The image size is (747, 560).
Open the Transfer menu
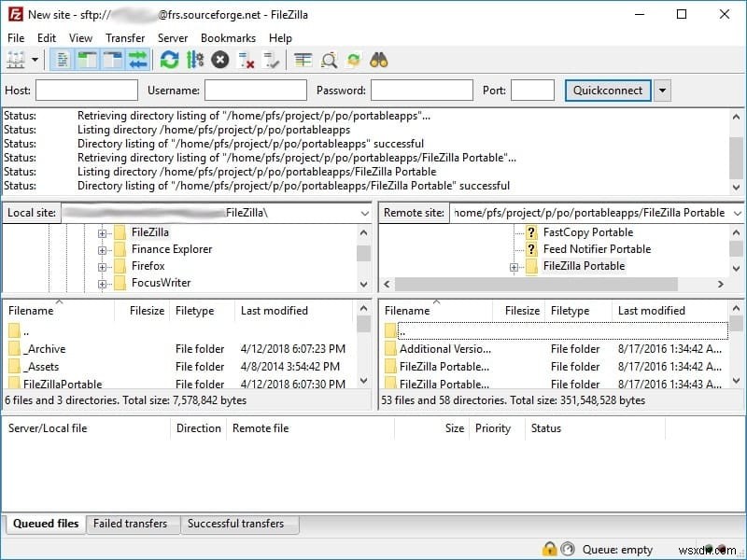click(125, 37)
